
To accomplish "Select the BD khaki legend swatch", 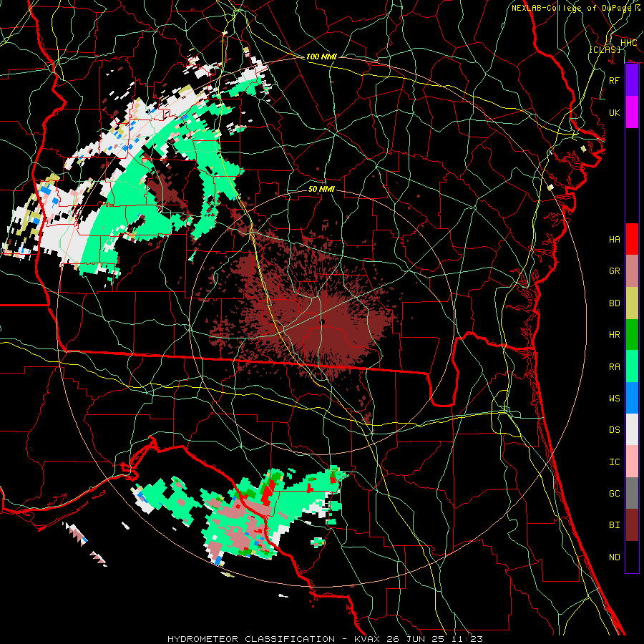I will [x=632, y=303].
